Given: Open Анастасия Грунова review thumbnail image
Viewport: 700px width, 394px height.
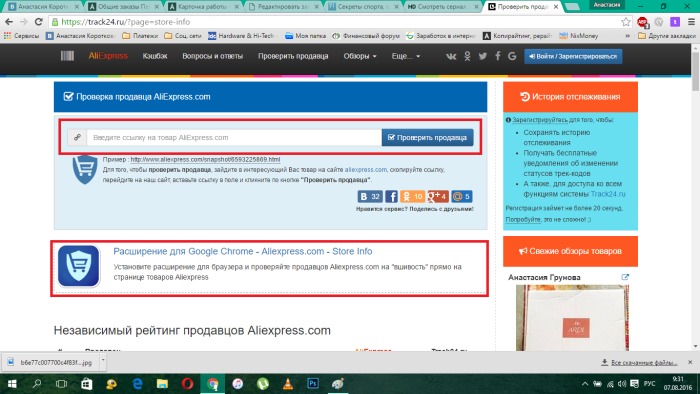Looking at the screenshot, I should pyautogui.click(x=572, y=318).
